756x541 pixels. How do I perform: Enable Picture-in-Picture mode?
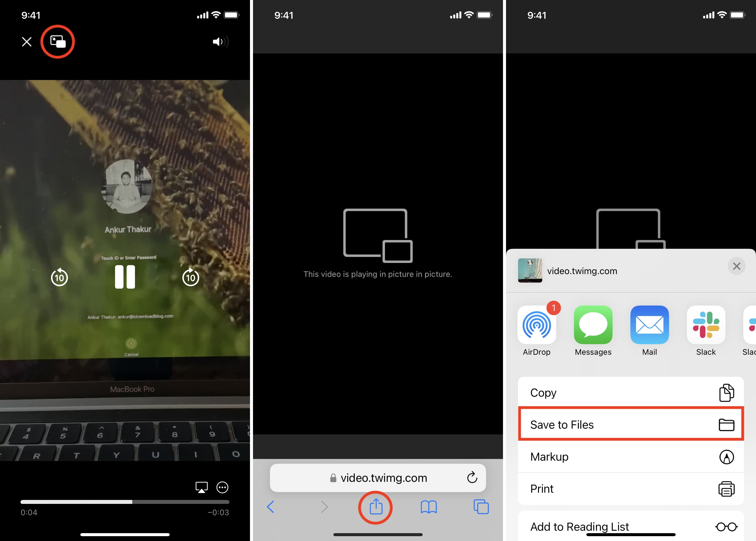59,41
